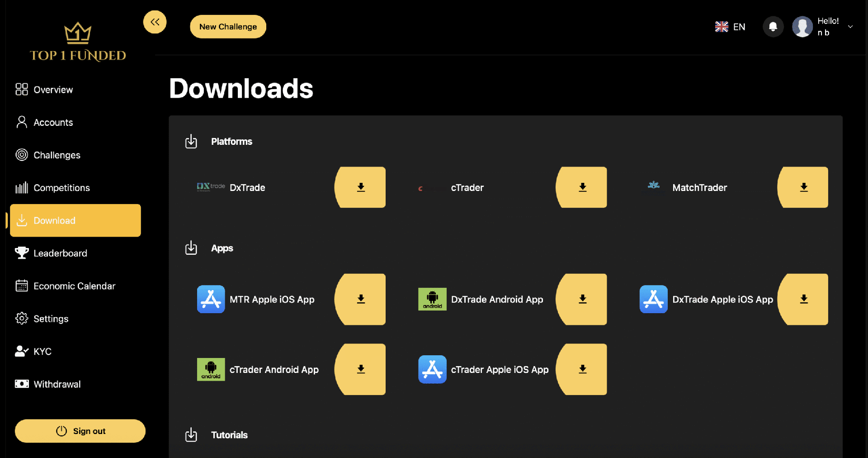
Task: Click the Downloads page title
Action: 241,88
